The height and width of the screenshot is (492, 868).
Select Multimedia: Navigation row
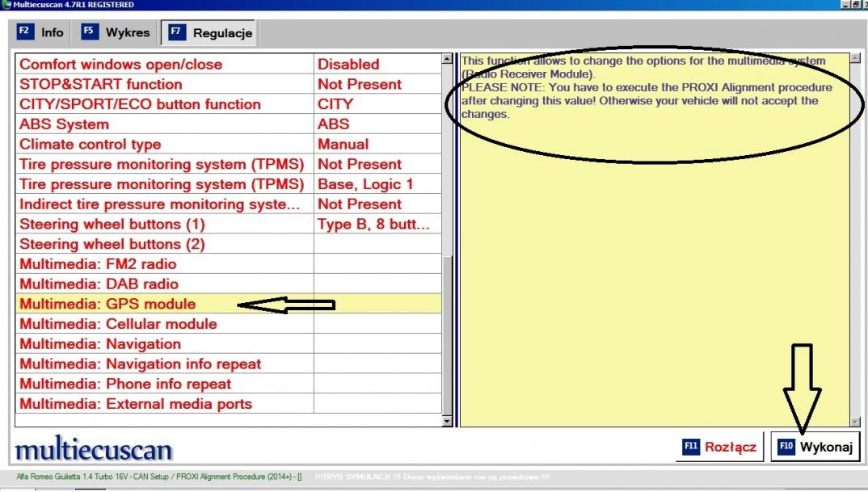tap(228, 343)
